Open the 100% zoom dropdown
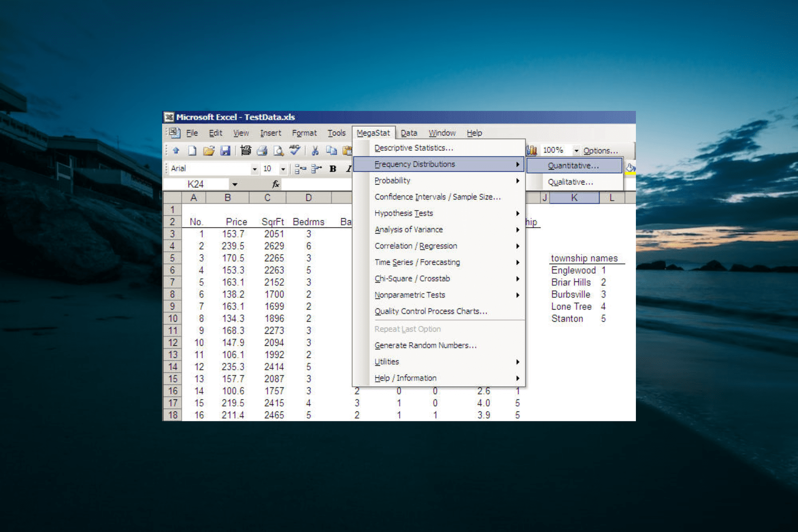 tap(576, 150)
